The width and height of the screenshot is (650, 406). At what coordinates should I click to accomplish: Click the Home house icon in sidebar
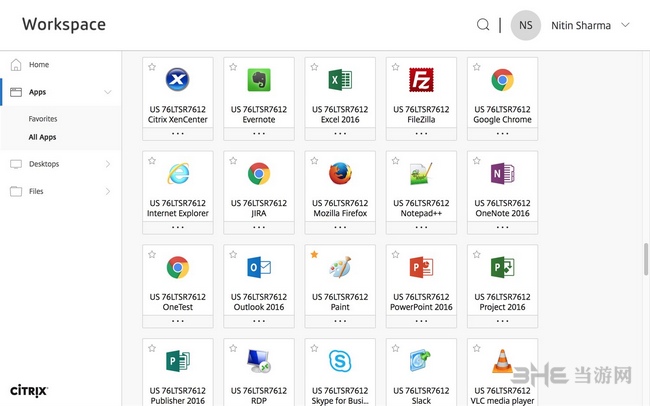[x=16, y=65]
